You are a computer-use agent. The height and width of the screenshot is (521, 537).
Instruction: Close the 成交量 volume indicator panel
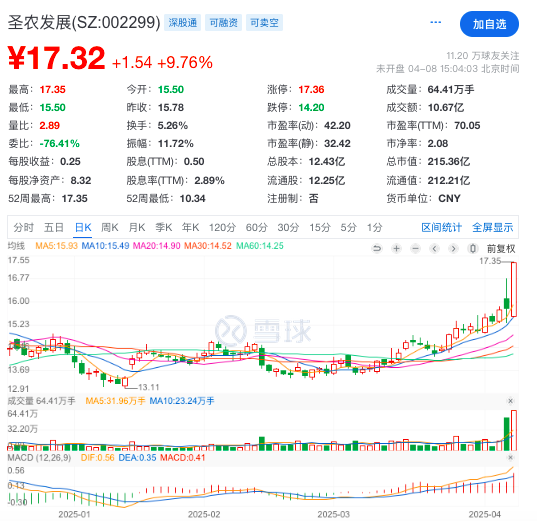point(510,401)
